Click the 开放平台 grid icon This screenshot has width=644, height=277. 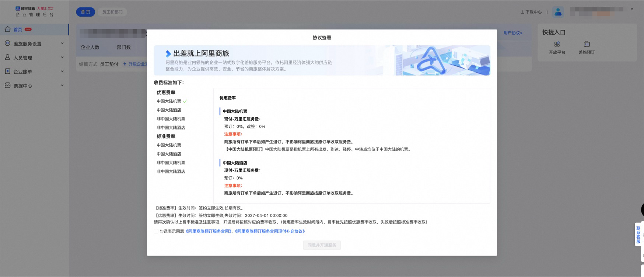[x=557, y=44]
